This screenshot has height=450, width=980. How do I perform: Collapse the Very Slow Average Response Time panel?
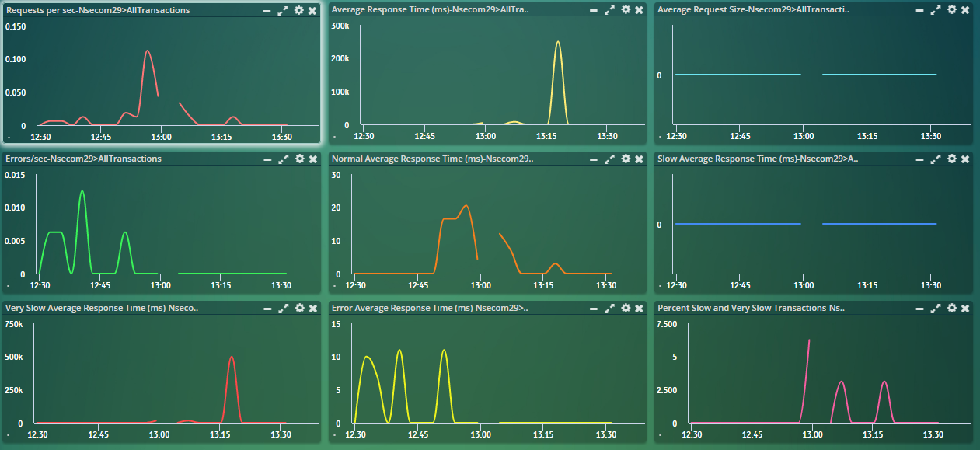pos(267,308)
